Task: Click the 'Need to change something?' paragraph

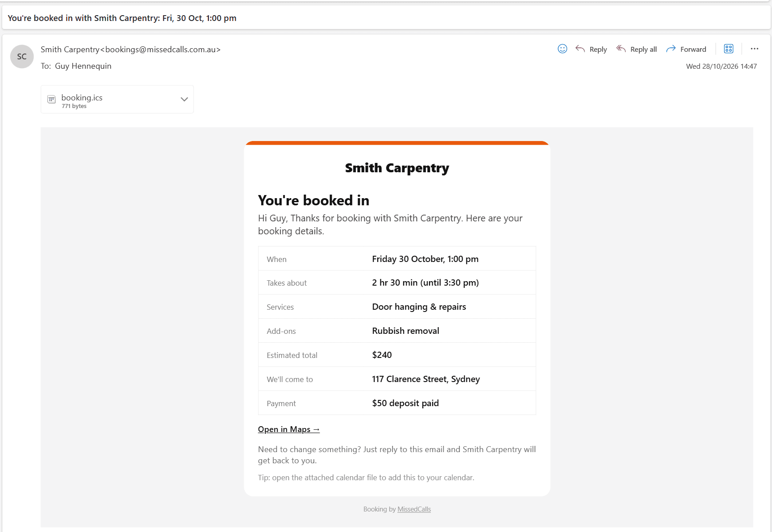Action: 397,455
